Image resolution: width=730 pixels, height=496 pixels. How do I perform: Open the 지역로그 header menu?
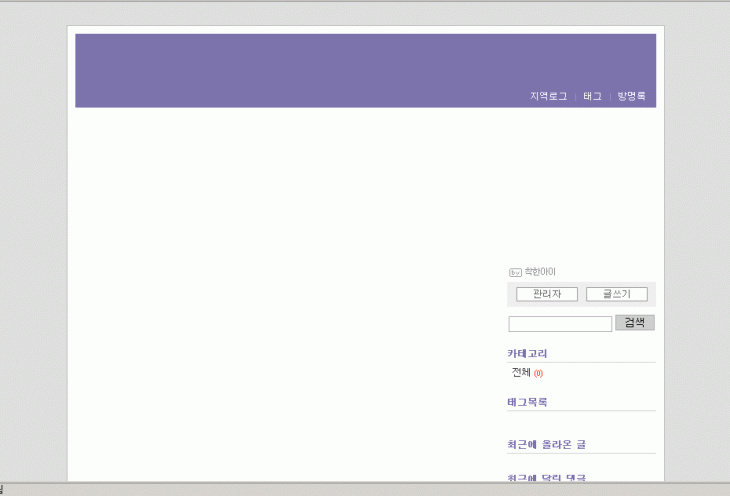(x=548, y=96)
